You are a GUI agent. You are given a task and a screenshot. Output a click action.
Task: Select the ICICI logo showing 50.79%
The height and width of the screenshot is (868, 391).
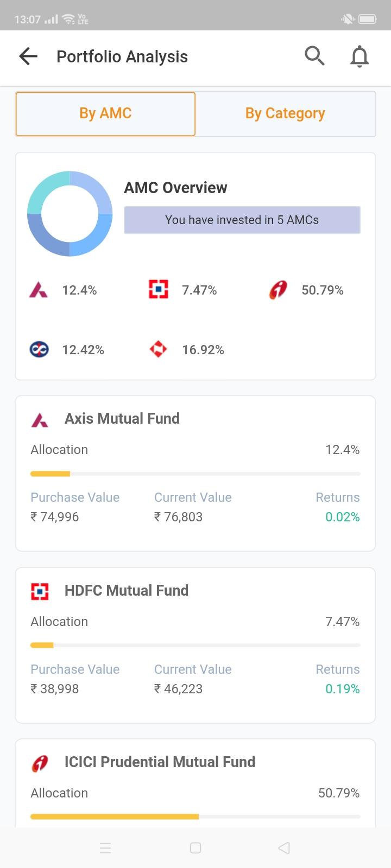click(278, 290)
